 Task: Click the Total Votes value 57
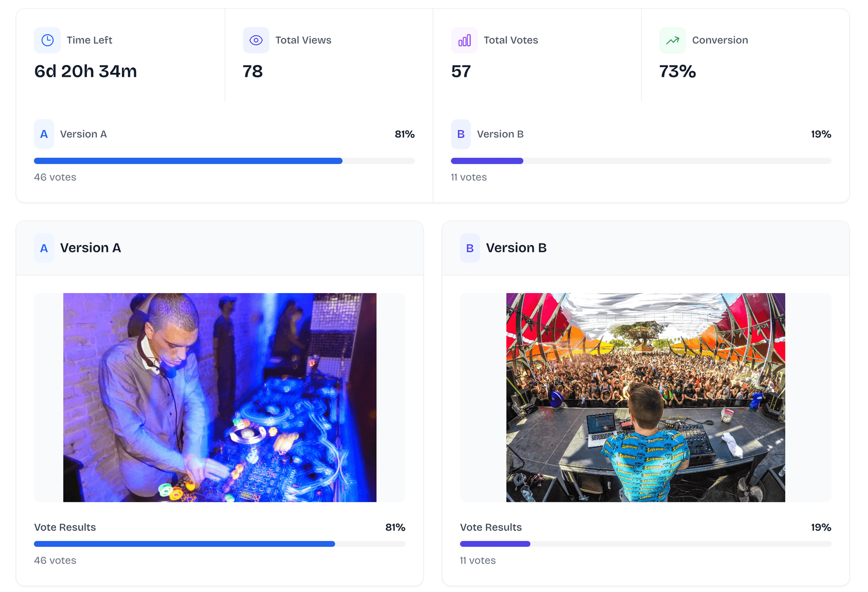pyautogui.click(x=461, y=71)
